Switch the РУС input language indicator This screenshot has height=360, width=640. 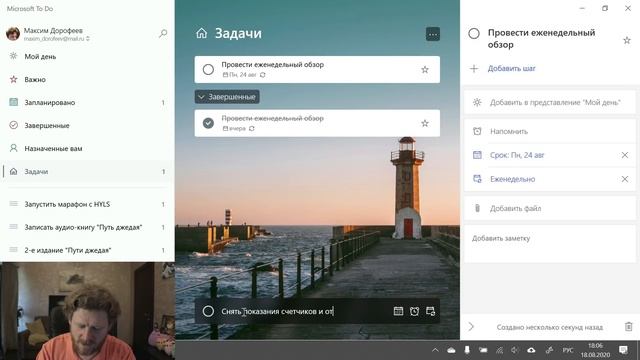[x=568, y=350]
